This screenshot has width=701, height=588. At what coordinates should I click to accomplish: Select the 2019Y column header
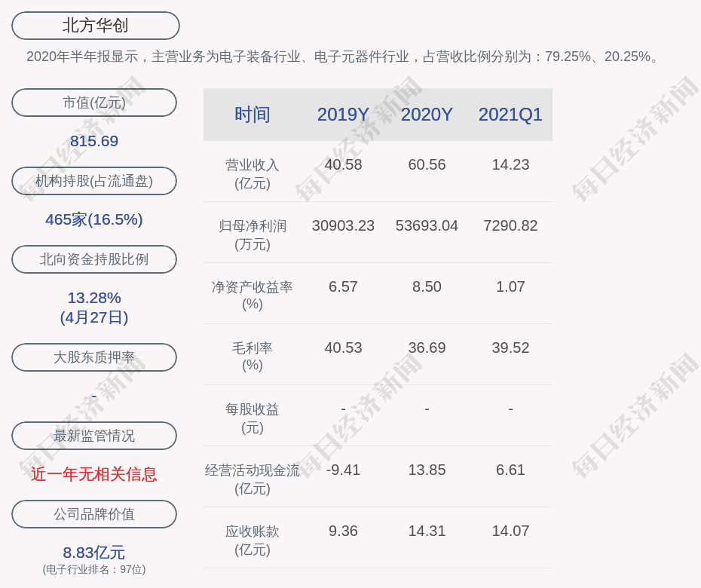point(343,115)
